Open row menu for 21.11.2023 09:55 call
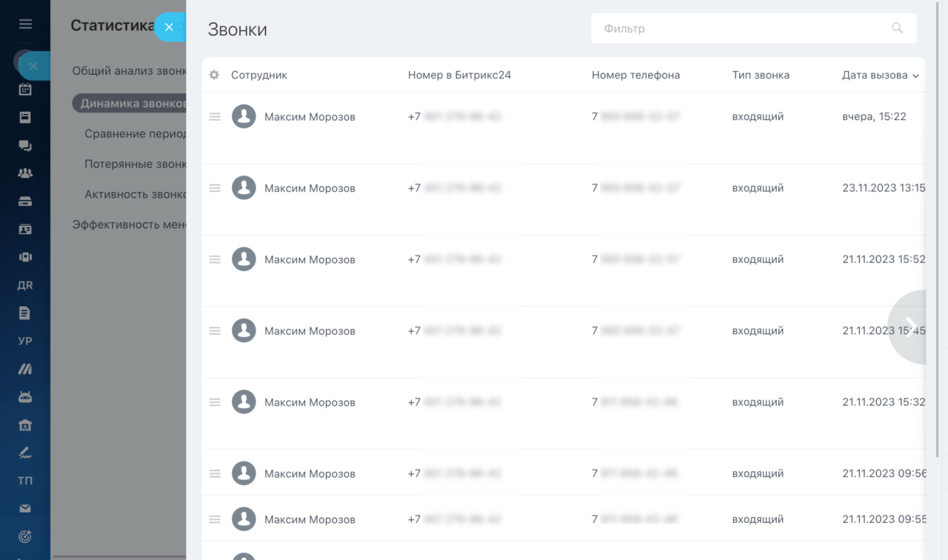The width and height of the screenshot is (948, 560). pos(215,519)
